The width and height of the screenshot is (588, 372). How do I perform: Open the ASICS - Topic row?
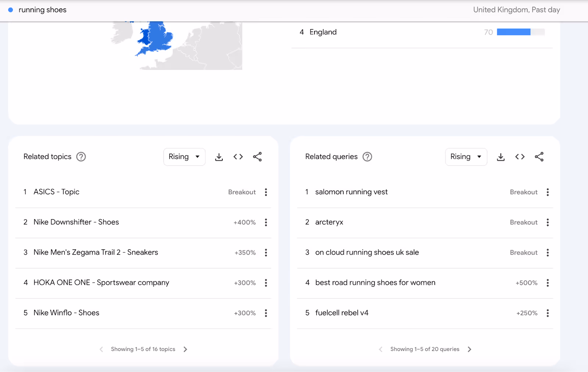(x=143, y=192)
